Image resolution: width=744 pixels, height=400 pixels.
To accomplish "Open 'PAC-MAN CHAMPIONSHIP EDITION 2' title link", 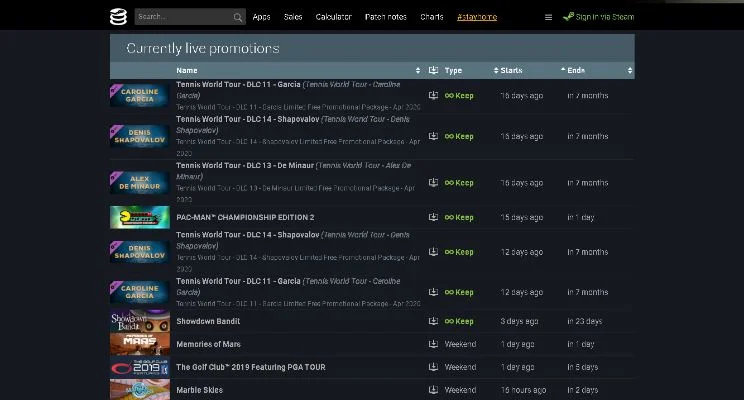I will pyautogui.click(x=245, y=217).
